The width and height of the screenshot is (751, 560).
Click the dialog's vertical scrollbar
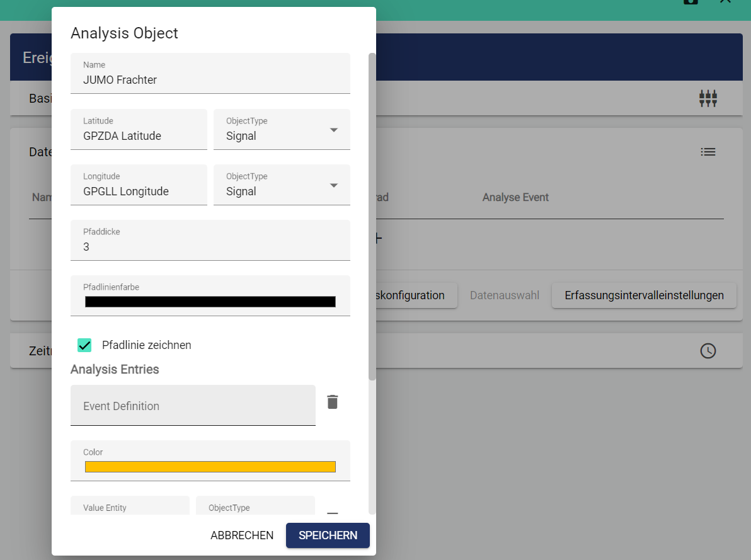(372, 217)
